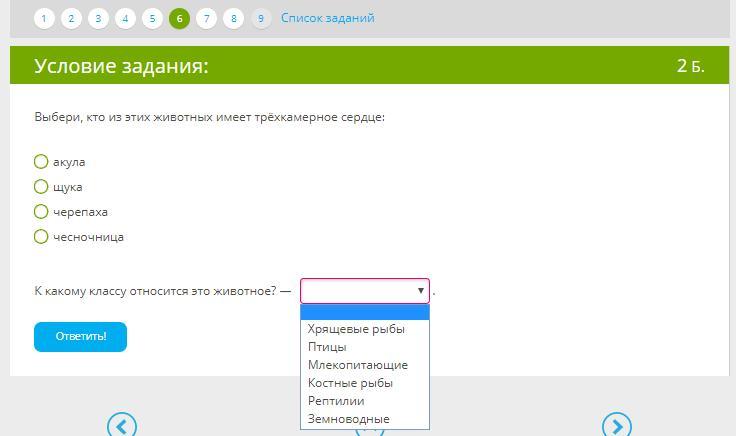Go to task number 7

point(207,19)
